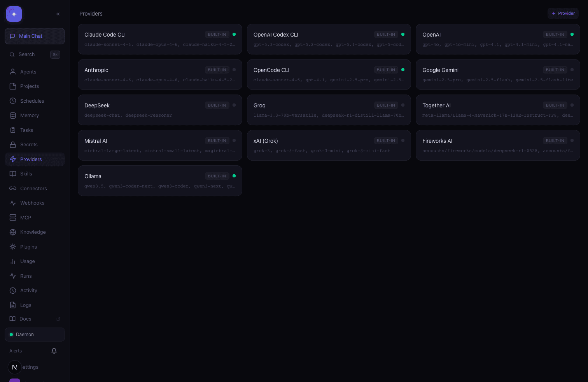Screen dimensions: 588x382
Task: Open the Docs link
Action: click(x=35, y=319)
